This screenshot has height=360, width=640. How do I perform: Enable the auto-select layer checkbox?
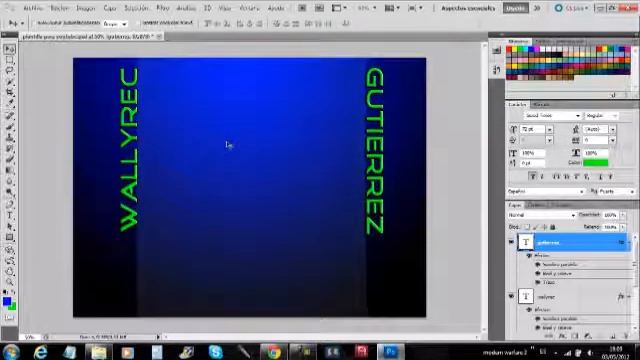34,23
